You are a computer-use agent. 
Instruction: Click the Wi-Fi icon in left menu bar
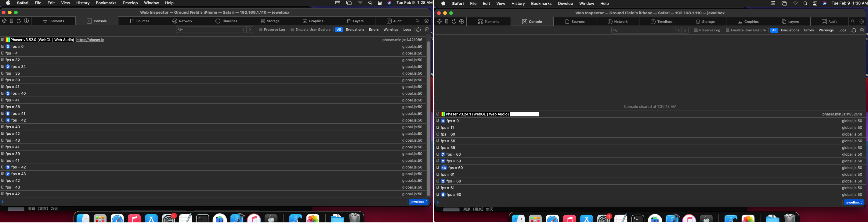[360, 3]
